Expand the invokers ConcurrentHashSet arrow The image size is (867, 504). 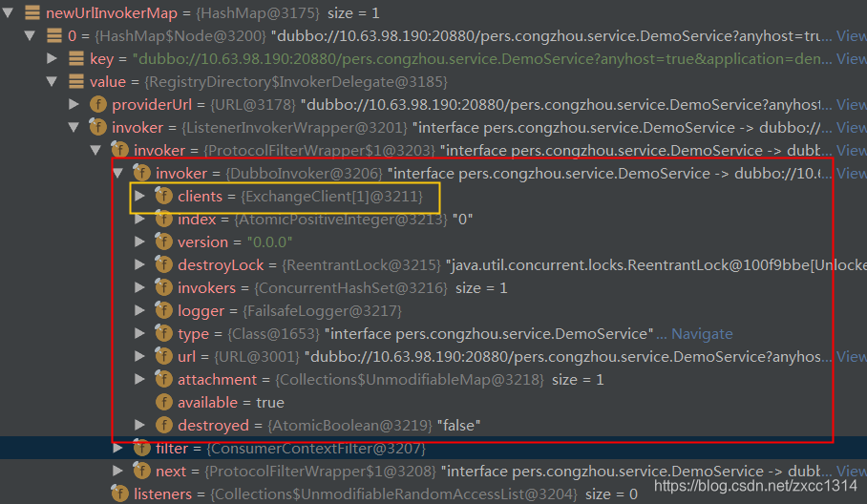point(140,288)
